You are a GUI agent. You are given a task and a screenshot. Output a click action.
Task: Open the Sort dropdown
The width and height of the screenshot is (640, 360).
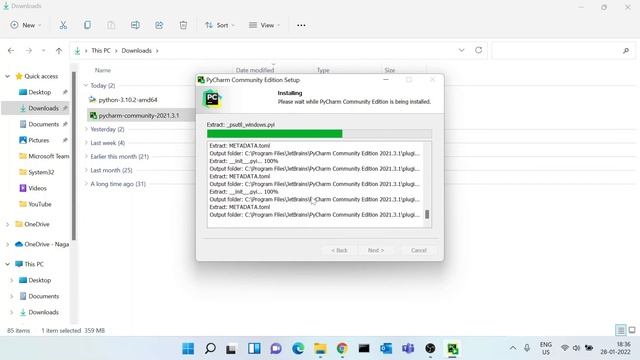click(x=220, y=25)
